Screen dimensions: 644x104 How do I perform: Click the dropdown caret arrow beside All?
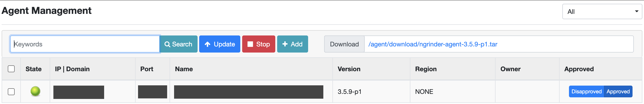coord(637,11)
